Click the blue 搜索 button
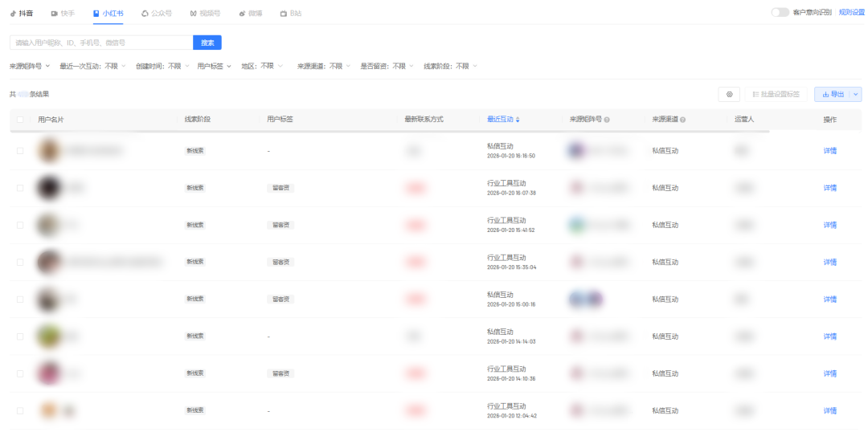 click(207, 43)
